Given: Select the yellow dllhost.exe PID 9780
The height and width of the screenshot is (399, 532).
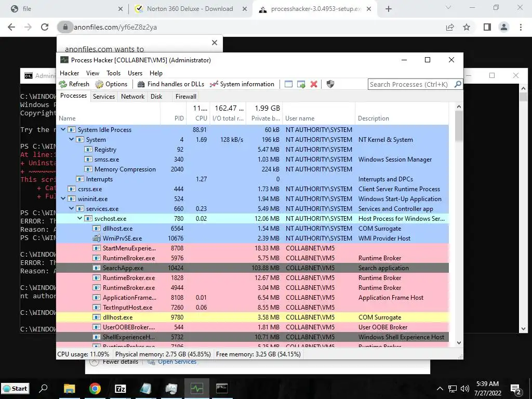Looking at the screenshot, I should tap(252, 317).
